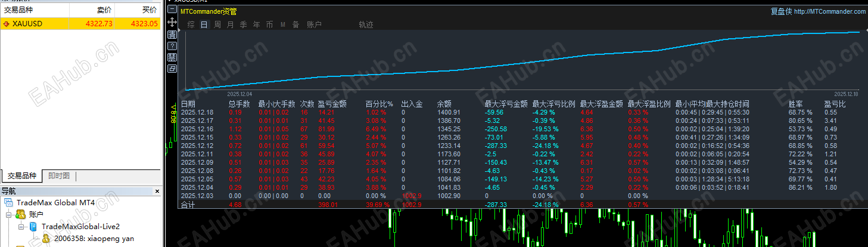Click the restore window icon in MTCommander sidebar
Screen dimensions: 868x247
pyautogui.click(x=172, y=69)
